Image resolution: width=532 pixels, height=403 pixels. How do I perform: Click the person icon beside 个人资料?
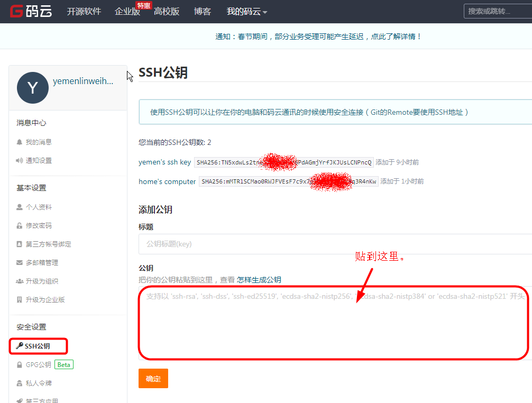[20, 207]
